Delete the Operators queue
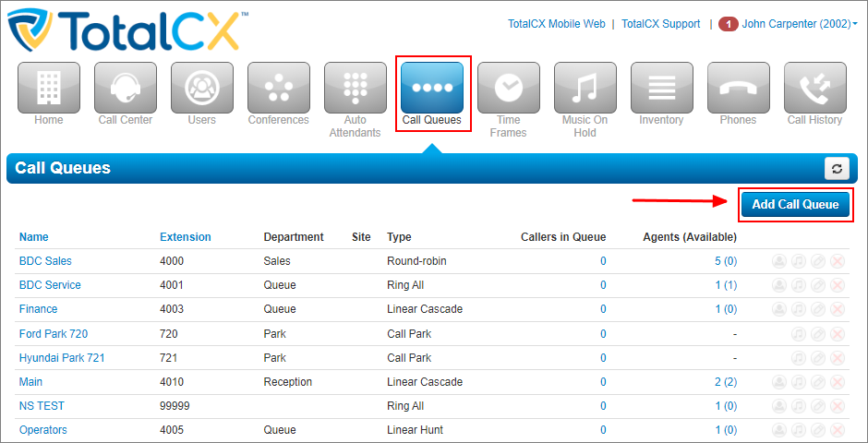Image resolution: width=868 pixels, height=443 pixels. tap(838, 430)
